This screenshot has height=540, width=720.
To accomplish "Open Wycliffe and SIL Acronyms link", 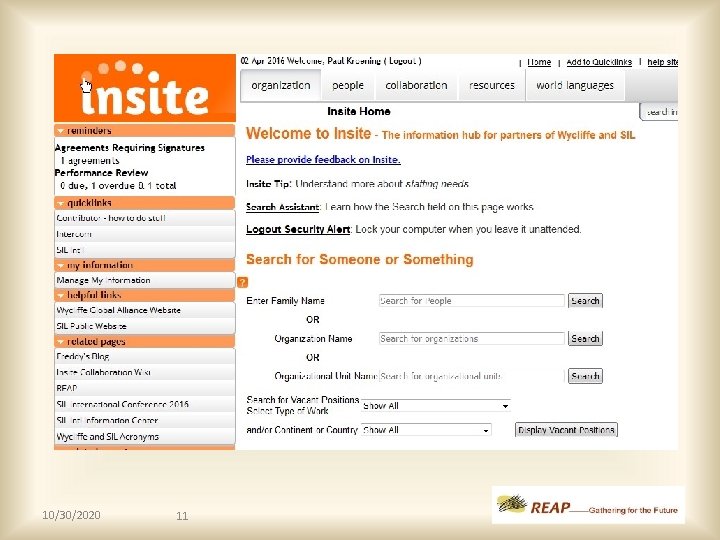I will point(145,437).
